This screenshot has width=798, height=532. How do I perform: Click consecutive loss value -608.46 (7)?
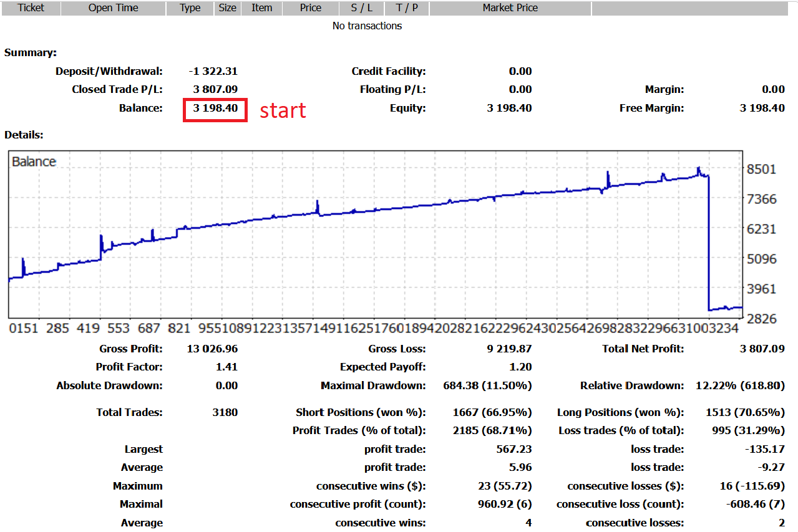point(754,505)
